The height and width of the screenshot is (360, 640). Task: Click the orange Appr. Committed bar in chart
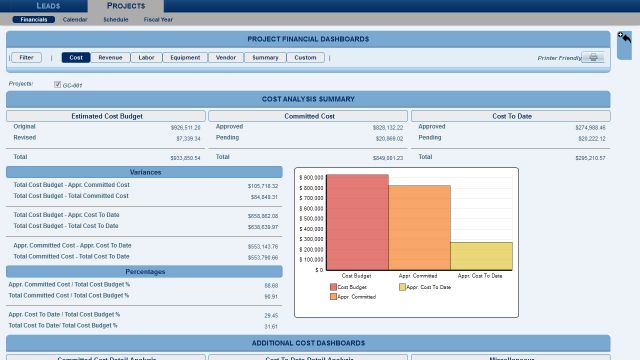[420, 227]
